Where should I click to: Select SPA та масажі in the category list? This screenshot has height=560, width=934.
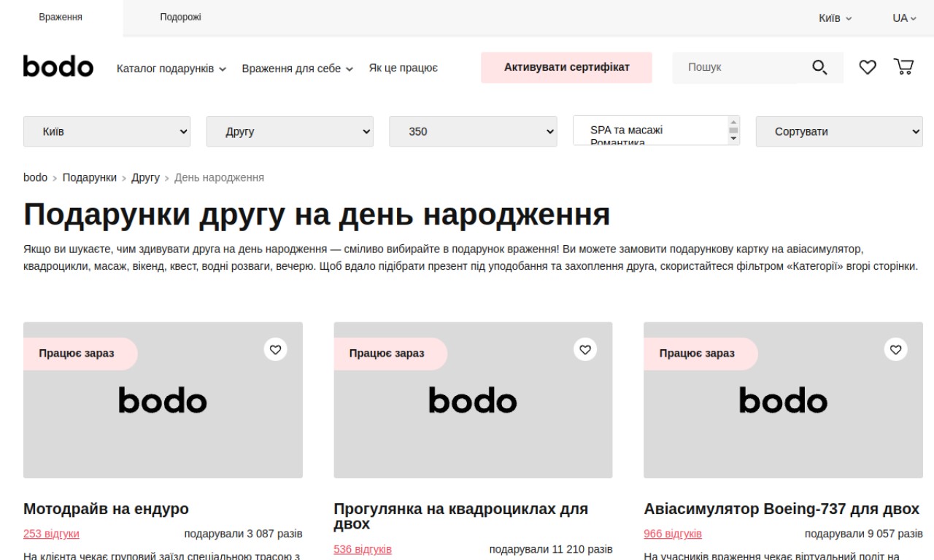[x=626, y=130]
